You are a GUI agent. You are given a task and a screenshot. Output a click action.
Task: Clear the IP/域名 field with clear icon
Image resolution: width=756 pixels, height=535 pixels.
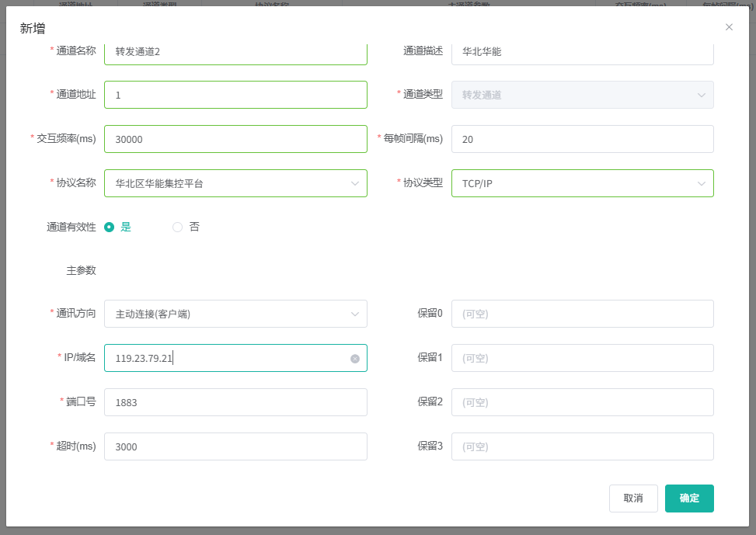(355, 359)
